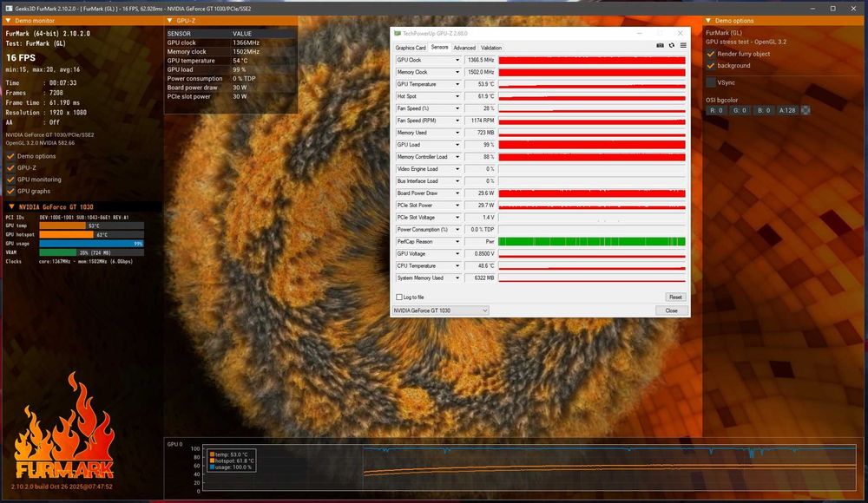Click the GPU 0 monitoring graph at bottom
Viewport: 868px width, 503px height.
(x=529, y=469)
